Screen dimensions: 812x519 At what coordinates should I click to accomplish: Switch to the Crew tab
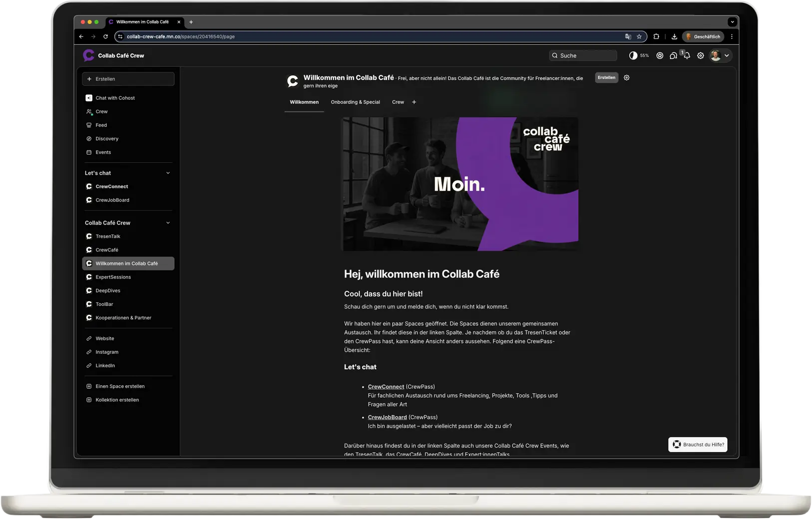(398, 102)
